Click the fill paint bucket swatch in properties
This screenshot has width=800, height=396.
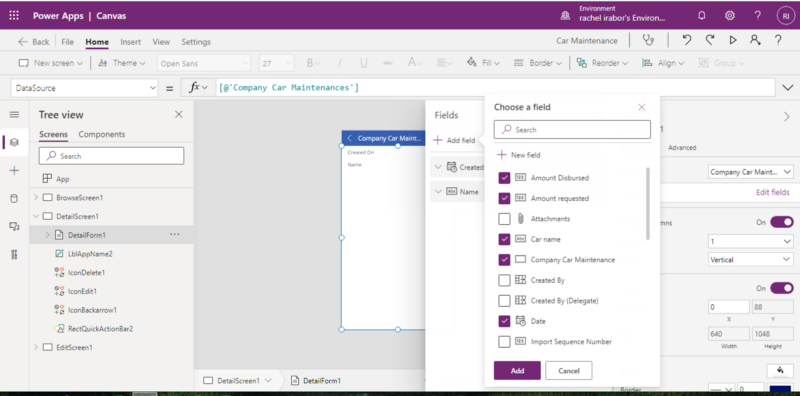(781, 370)
